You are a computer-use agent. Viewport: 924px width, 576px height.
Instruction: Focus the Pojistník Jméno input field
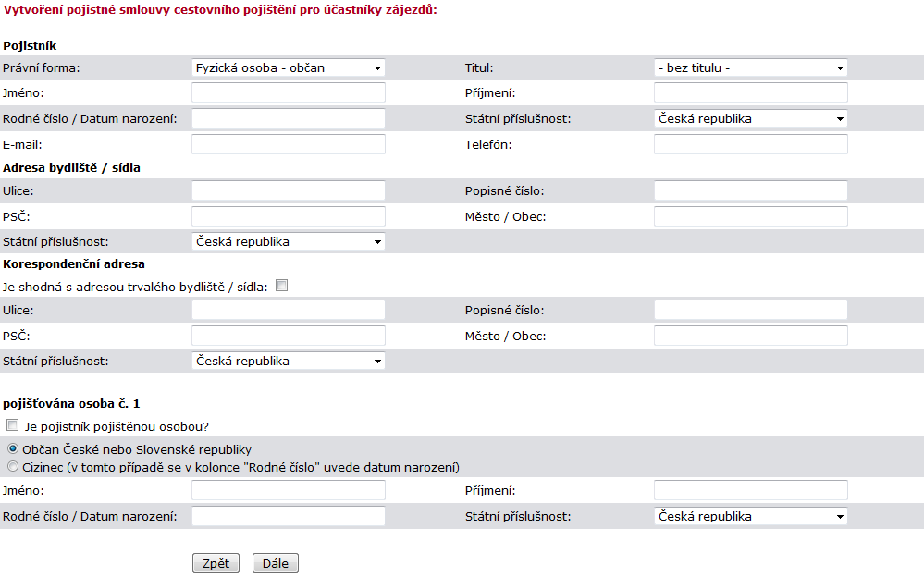click(x=289, y=92)
